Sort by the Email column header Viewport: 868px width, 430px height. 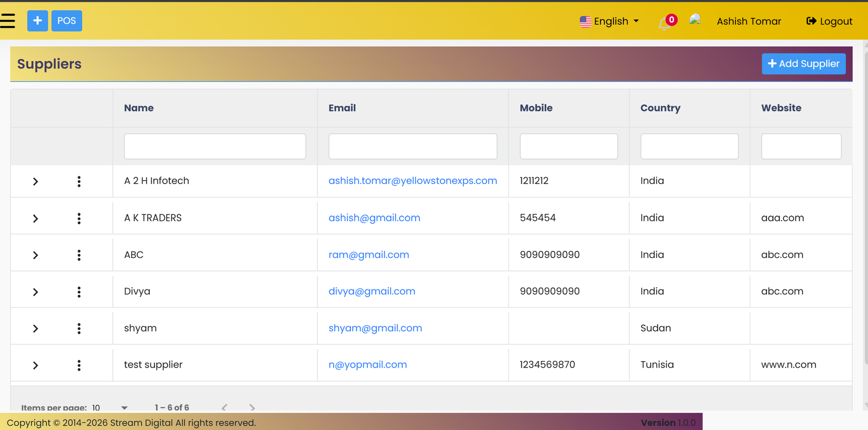click(342, 108)
